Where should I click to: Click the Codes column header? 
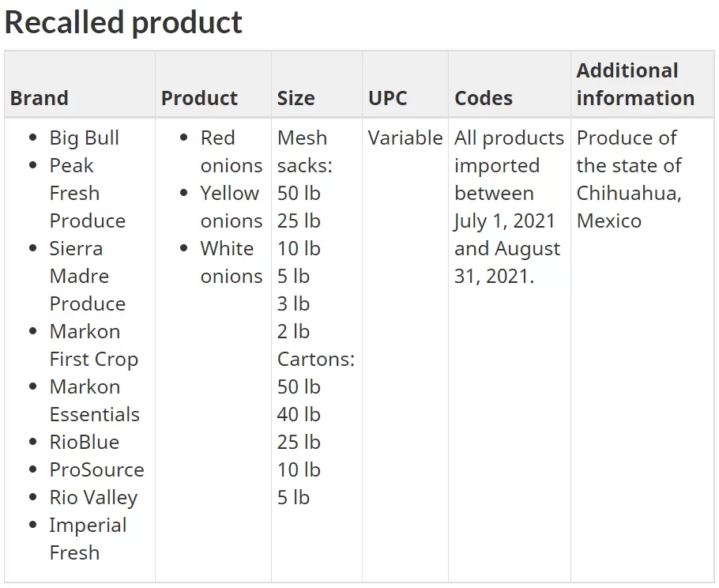pos(484,98)
